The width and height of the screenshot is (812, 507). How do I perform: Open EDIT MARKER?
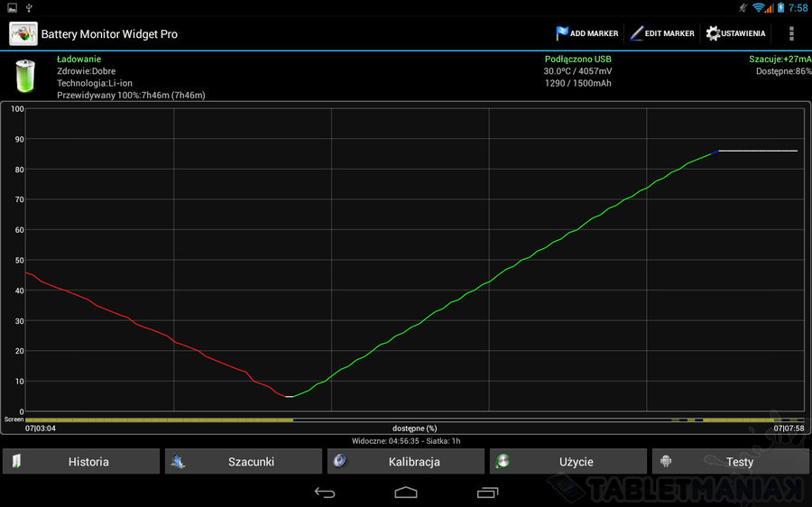(662, 33)
